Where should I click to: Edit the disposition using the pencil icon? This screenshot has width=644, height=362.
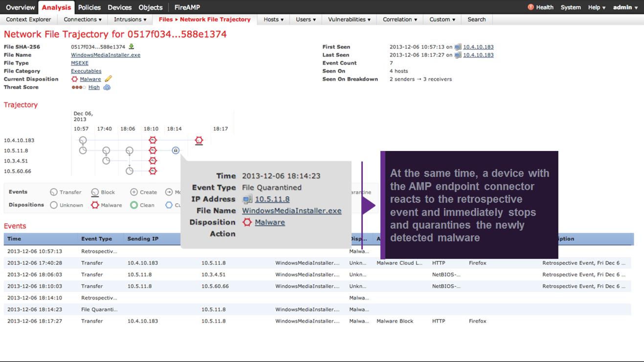pyautogui.click(x=109, y=79)
